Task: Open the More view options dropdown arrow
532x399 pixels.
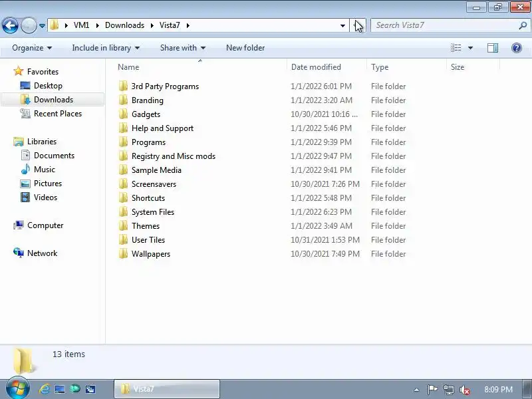Action: [x=470, y=48]
